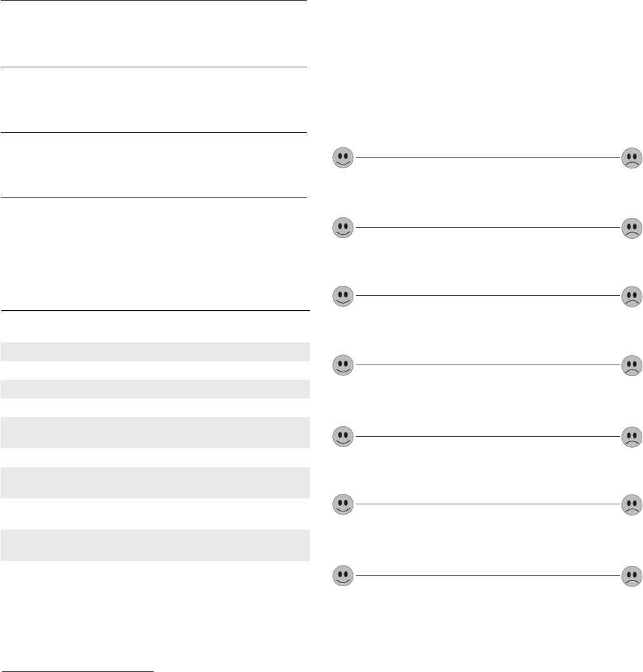Click the last shaded row in the table
Screen dimensions: 643x672
click(x=155, y=545)
